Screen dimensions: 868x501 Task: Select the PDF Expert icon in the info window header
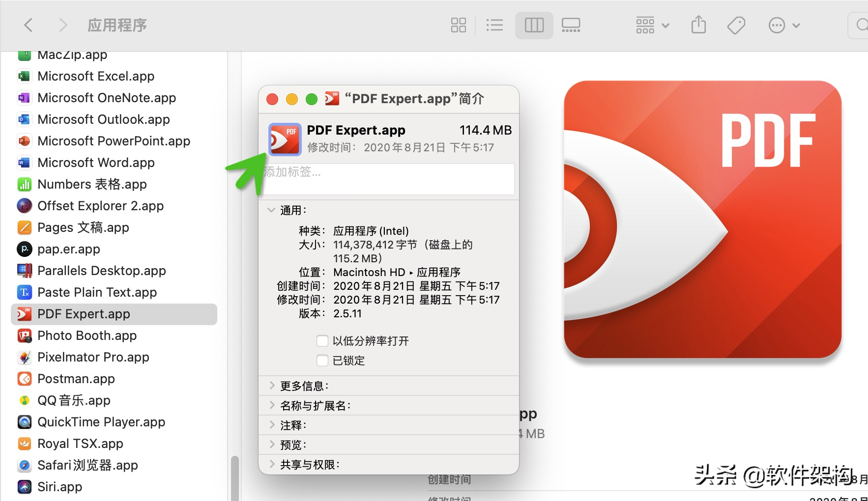click(x=285, y=139)
